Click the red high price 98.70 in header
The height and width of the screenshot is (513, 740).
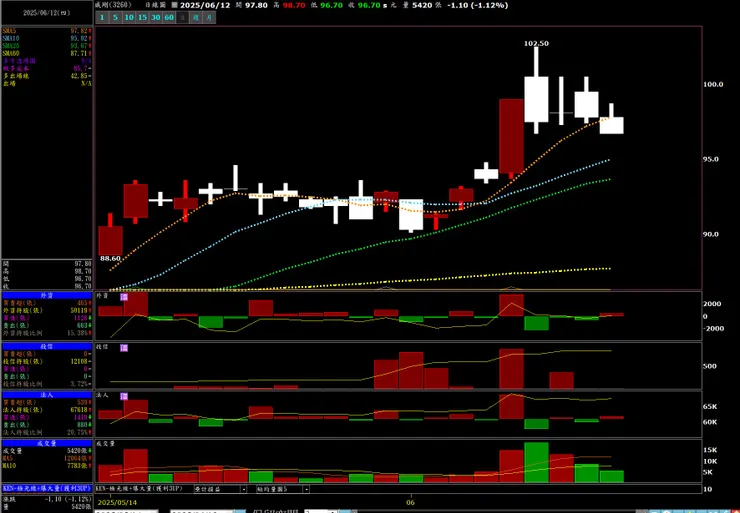click(294, 5)
